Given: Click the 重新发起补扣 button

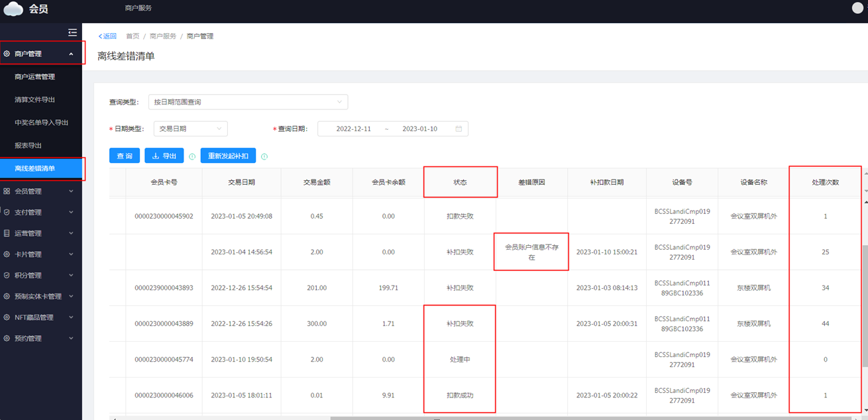Looking at the screenshot, I should point(228,156).
